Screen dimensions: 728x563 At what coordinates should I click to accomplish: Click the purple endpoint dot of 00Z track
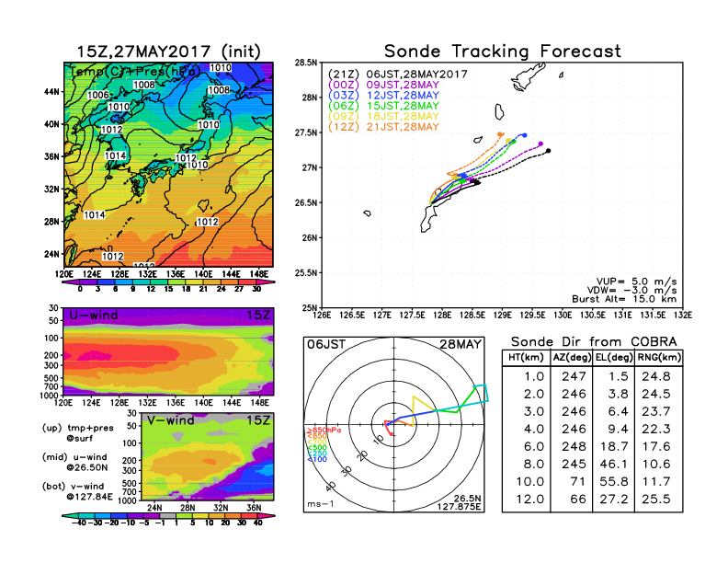click(x=540, y=144)
